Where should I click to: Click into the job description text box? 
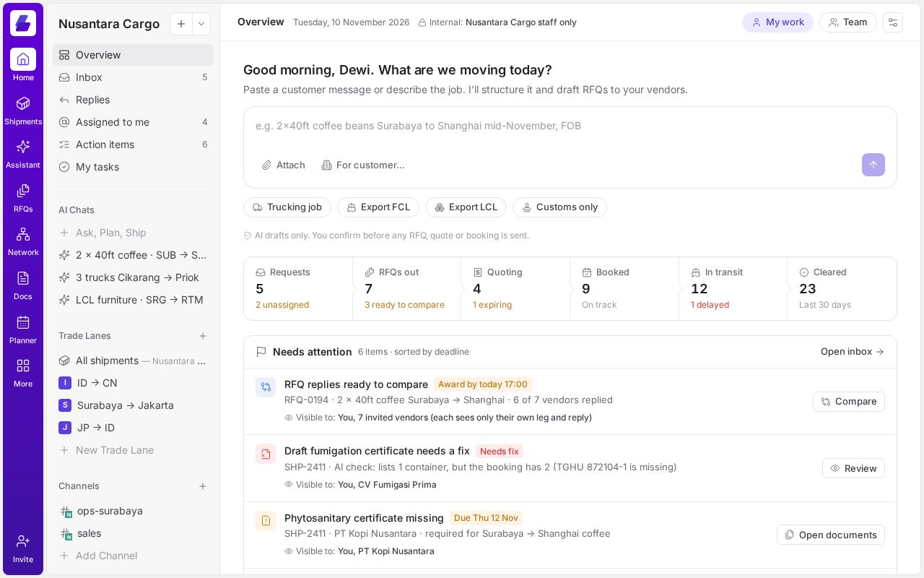570,126
